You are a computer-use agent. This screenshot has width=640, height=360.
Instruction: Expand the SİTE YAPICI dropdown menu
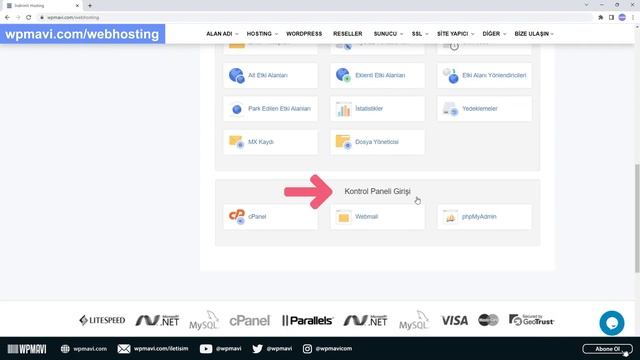(x=456, y=34)
